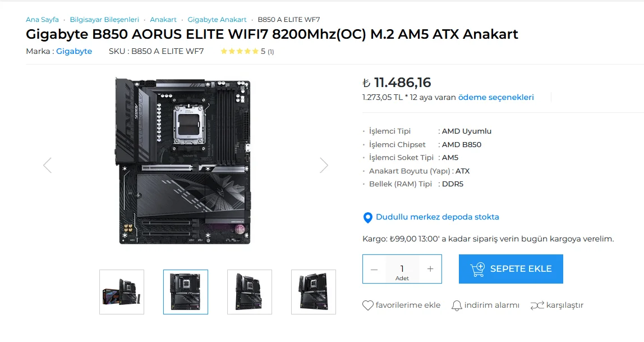The width and height of the screenshot is (644, 342).
Task: Select the third motherboard thumbnail
Action: [250, 292]
